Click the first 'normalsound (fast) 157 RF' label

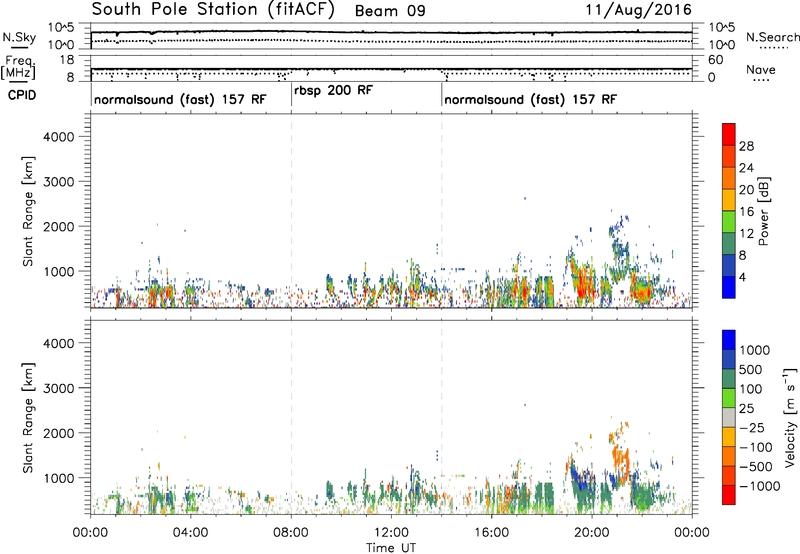[x=180, y=99]
